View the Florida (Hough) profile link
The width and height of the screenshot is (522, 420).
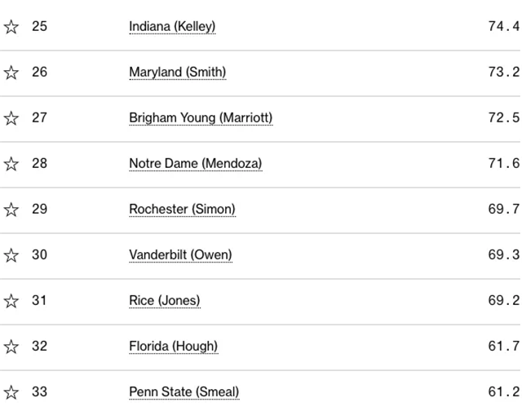tap(174, 347)
